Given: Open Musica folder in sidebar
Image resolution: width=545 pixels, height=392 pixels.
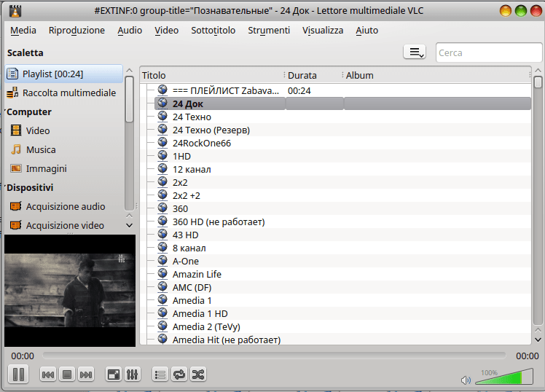Looking at the screenshot, I should coord(41,150).
